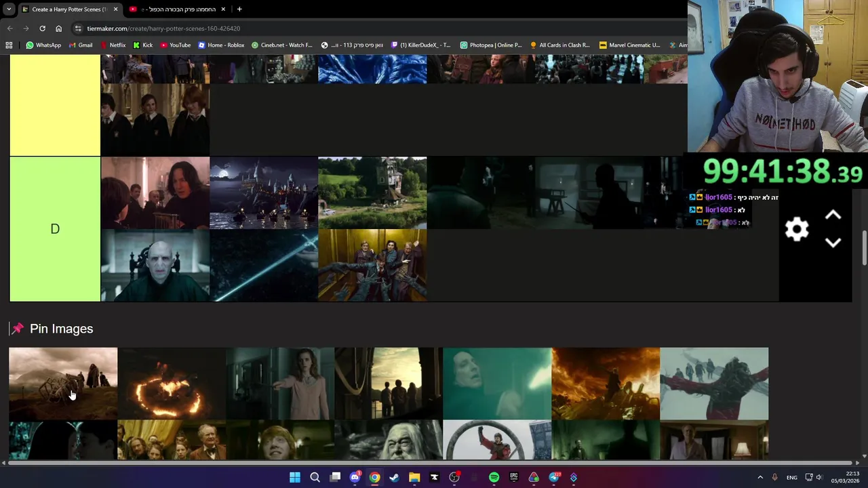868x488 pixels.
Task: Select Snape classroom image in D tier
Action: point(155,193)
